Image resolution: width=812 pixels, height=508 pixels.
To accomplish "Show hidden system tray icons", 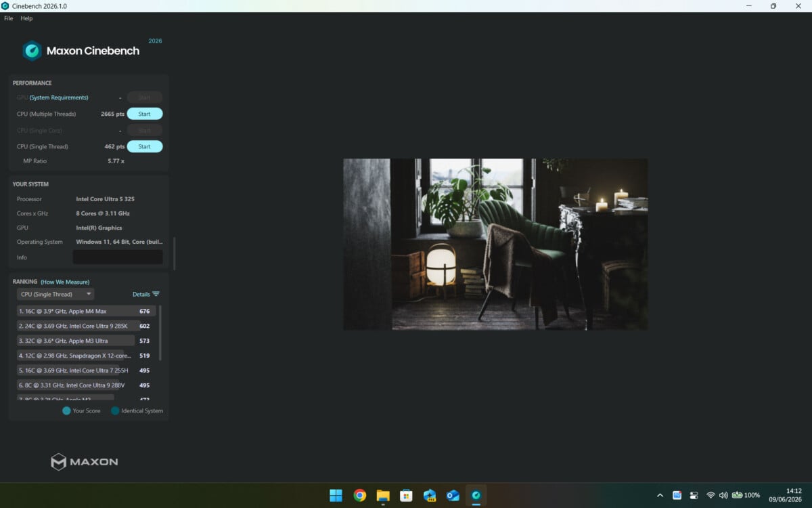I will 660,495.
